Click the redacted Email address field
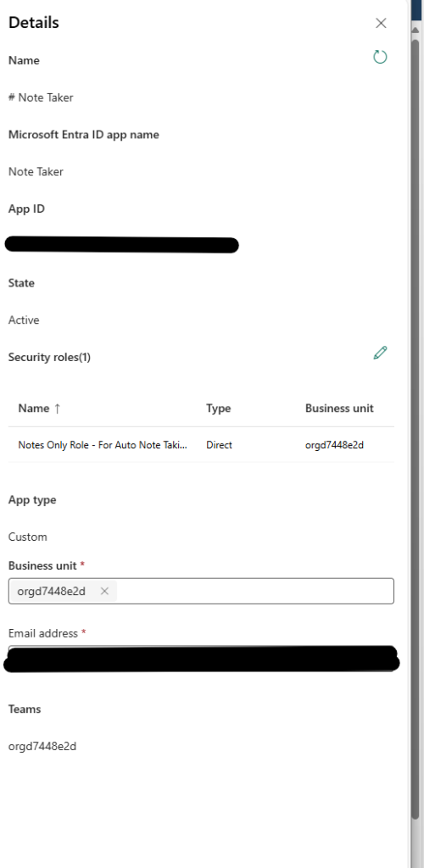The image size is (424, 868). click(202, 659)
